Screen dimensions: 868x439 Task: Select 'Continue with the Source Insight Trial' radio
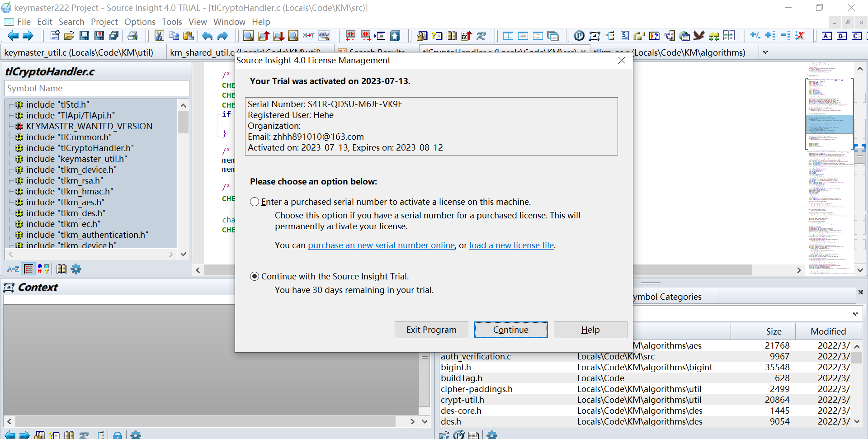click(255, 276)
